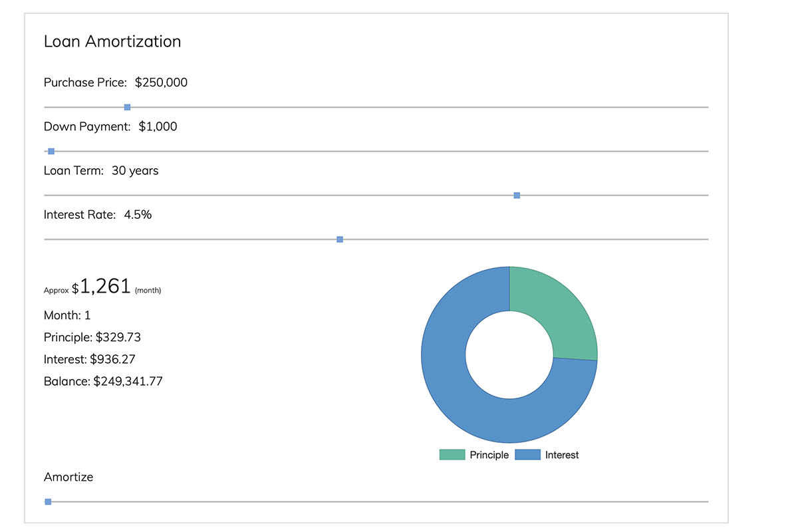
Task: Click the green Principle legend swatch
Action: point(452,455)
